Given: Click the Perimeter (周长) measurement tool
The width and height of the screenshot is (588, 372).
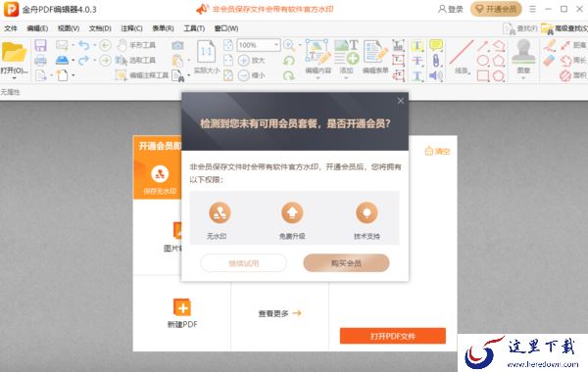Looking at the screenshot, I should point(573,61).
